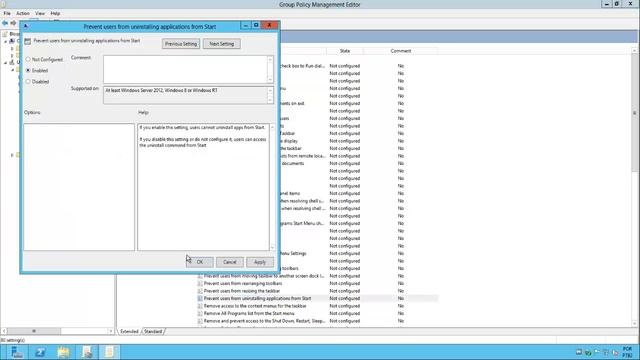Select 'Prevent users from uninstalling applications from Start' list row
640x360 pixels.
coord(318,298)
